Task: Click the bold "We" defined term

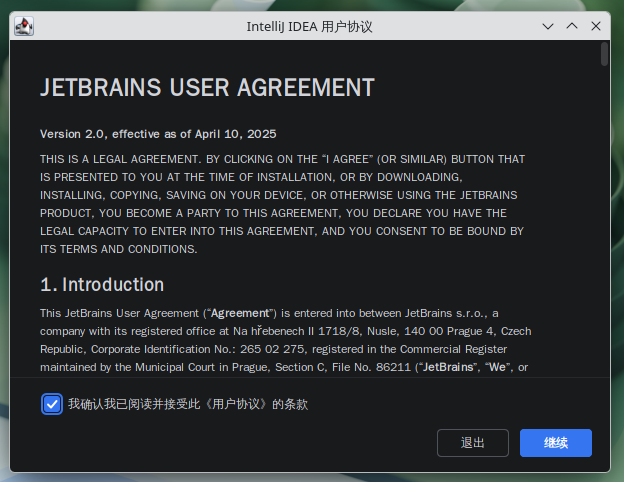Action: click(497, 367)
